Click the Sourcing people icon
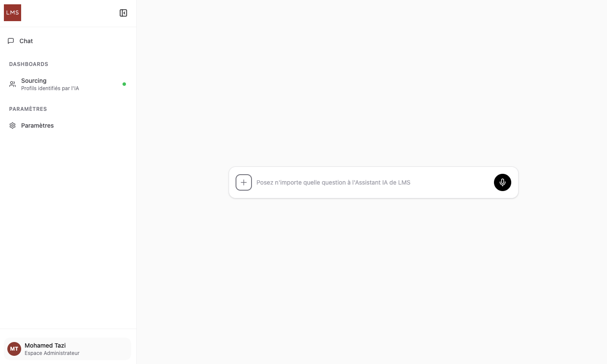Image resolution: width=607 pixels, height=364 pixels. click(x=12, y=84)
